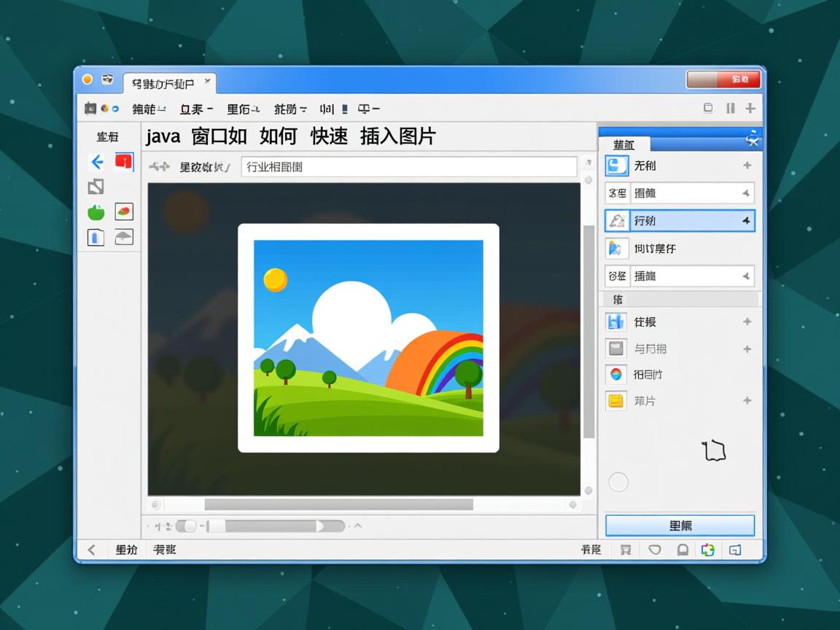The image size is (840, 630).
Task: Click the green apple icon in sidebar
Action: point(96,212)
